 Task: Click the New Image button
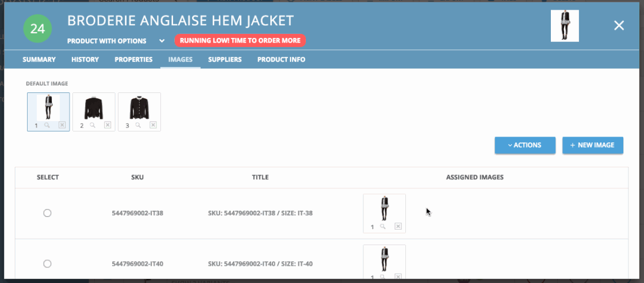(592, 145)
